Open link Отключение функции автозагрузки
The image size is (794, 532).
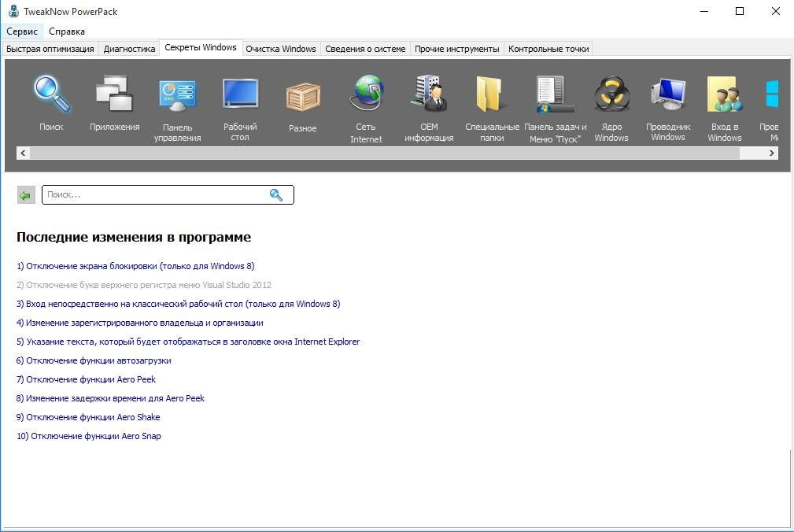(94, 360)
